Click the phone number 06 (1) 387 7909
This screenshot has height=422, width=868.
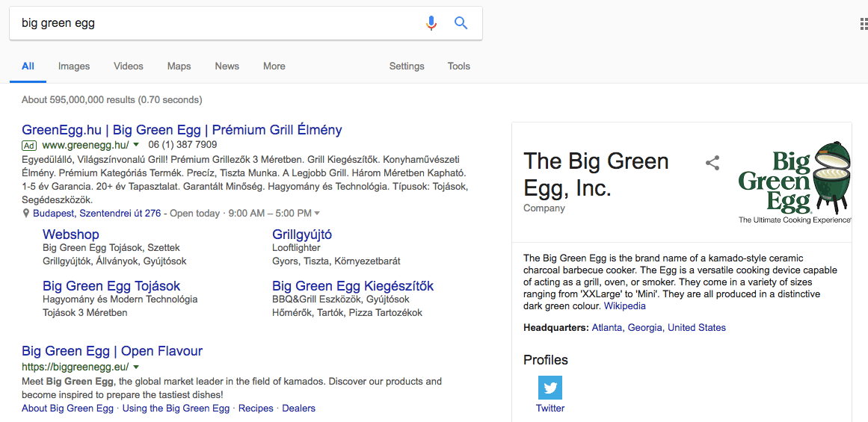182,146
